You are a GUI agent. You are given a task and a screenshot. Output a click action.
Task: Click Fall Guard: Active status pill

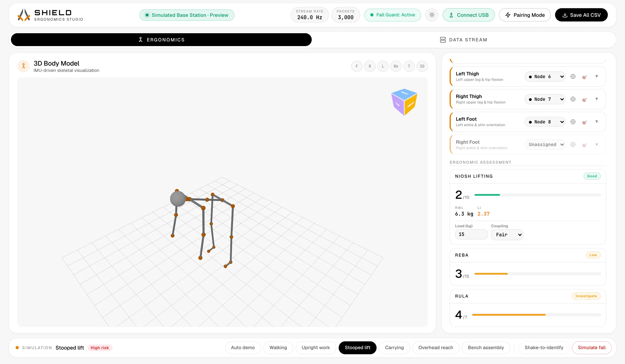pyautogui.click(x=392, y=15)
